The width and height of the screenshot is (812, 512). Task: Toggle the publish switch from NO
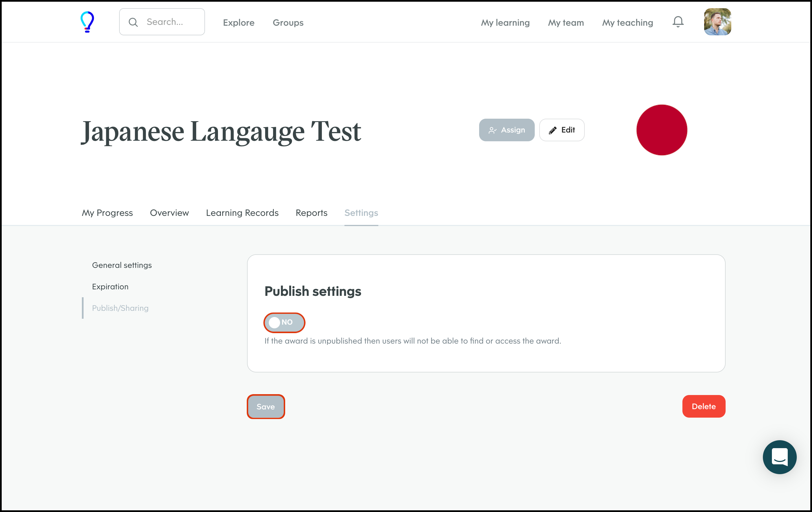tap(284, 323)
